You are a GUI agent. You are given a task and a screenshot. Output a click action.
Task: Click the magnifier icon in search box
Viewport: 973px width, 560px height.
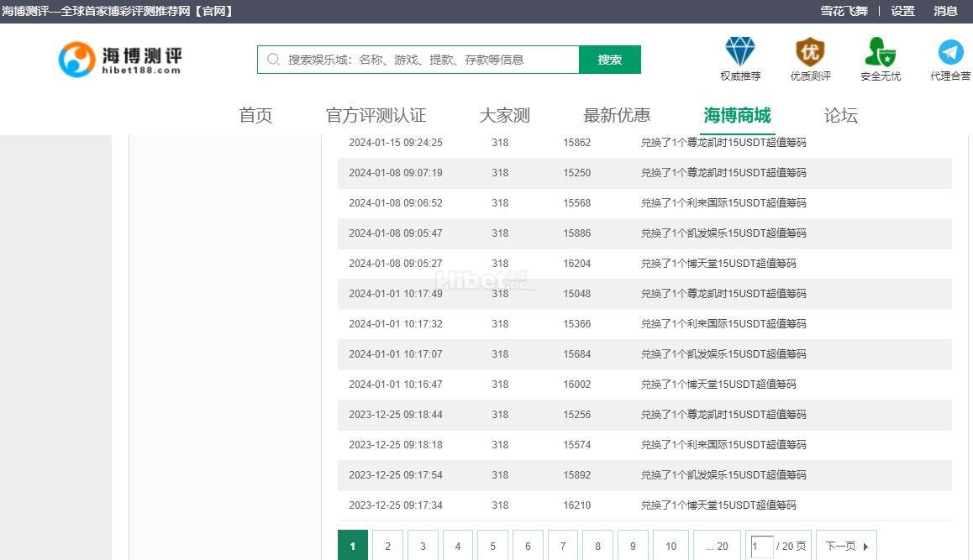(x=273, y=60)
